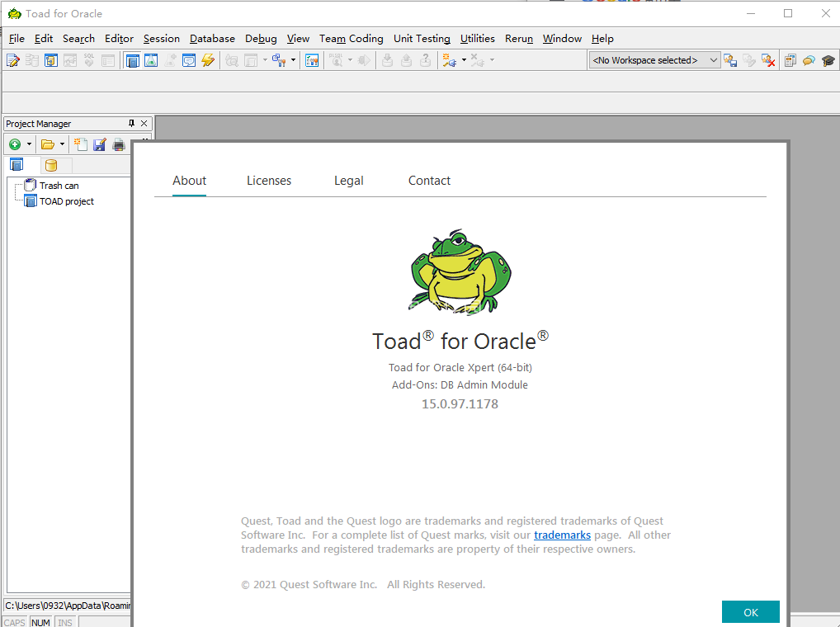The height and width of the screenshot is (627, 840).
Task: Open the No Workspace selected dropdown
Action: 654,60
